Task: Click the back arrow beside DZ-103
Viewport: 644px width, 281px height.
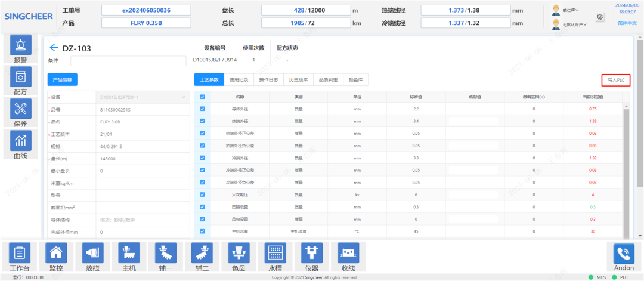Action: tap(54, 48)
